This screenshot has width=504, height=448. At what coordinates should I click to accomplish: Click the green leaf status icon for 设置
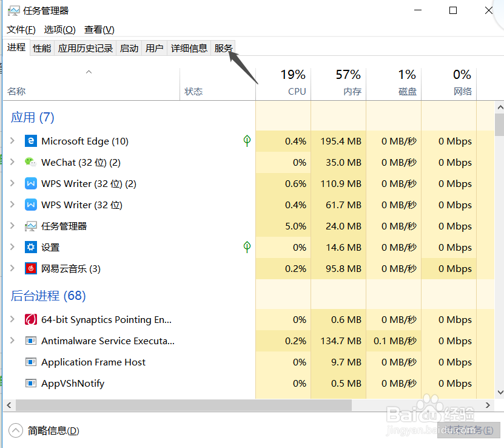pyautogui.click(x=247, y=247)
